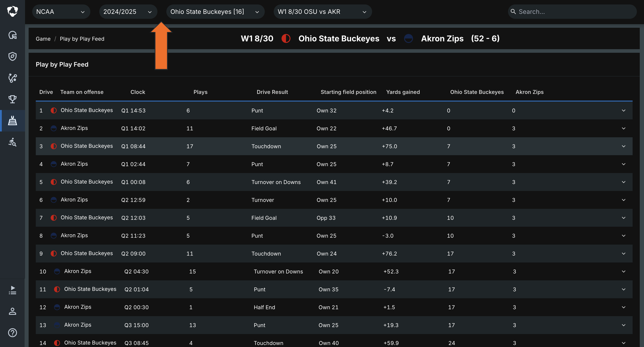
Task: Expand drive 3 touchdown row chevron
Action: pyautogui.click(x=623, y=146)
